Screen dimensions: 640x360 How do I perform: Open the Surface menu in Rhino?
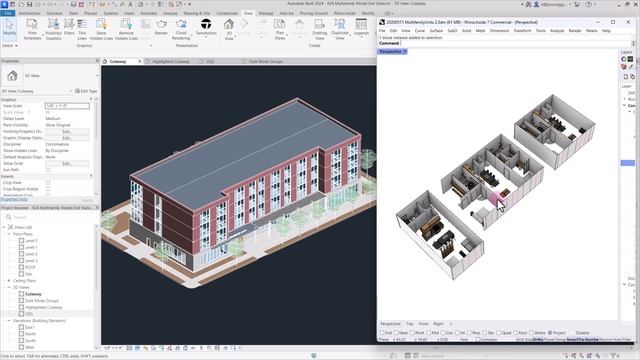[436, 31]
